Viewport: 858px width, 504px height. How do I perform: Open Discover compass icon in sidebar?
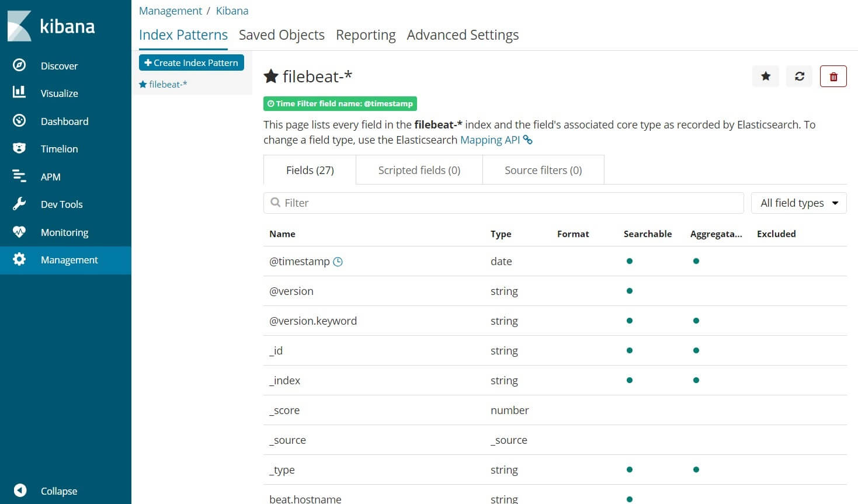tap(19, 65)
